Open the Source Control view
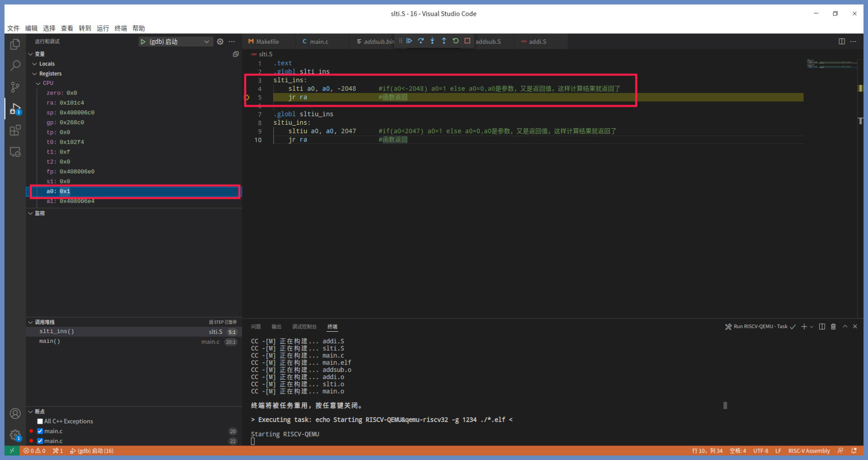868x460 pixels. click(15, 87)
